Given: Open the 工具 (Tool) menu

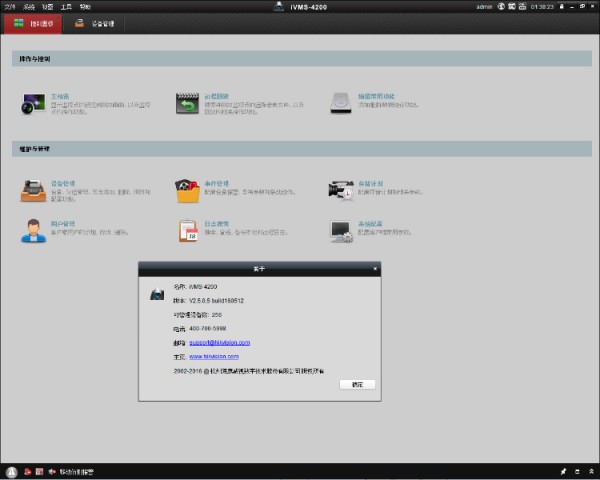Looking at the screenshot, I should tap(66, 7).
